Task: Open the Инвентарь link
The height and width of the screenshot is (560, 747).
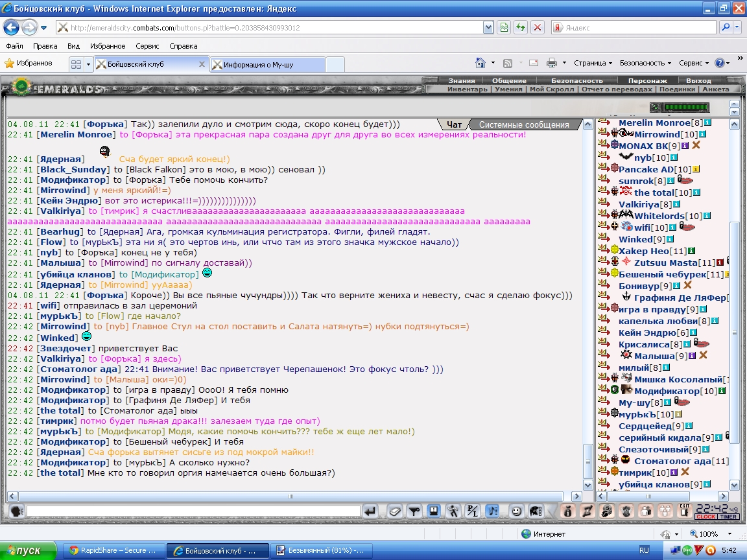Action: (x=467, y=89)
